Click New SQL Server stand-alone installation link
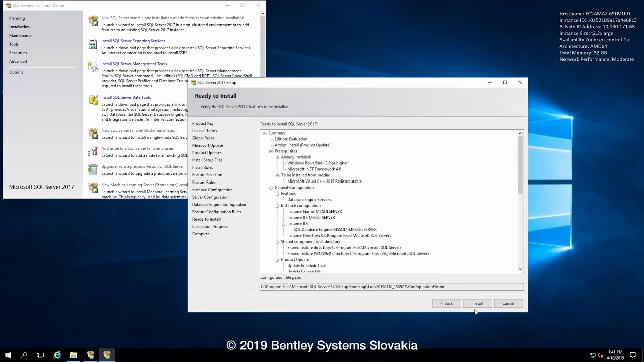 (173, 18)
